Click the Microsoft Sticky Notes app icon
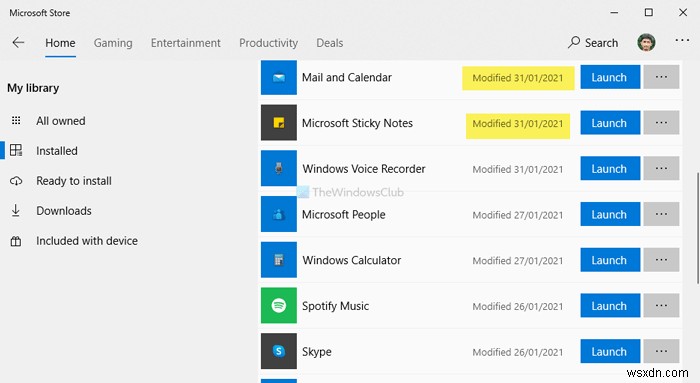The height and width of the screenshot is (383, 700). click(279, 123)
